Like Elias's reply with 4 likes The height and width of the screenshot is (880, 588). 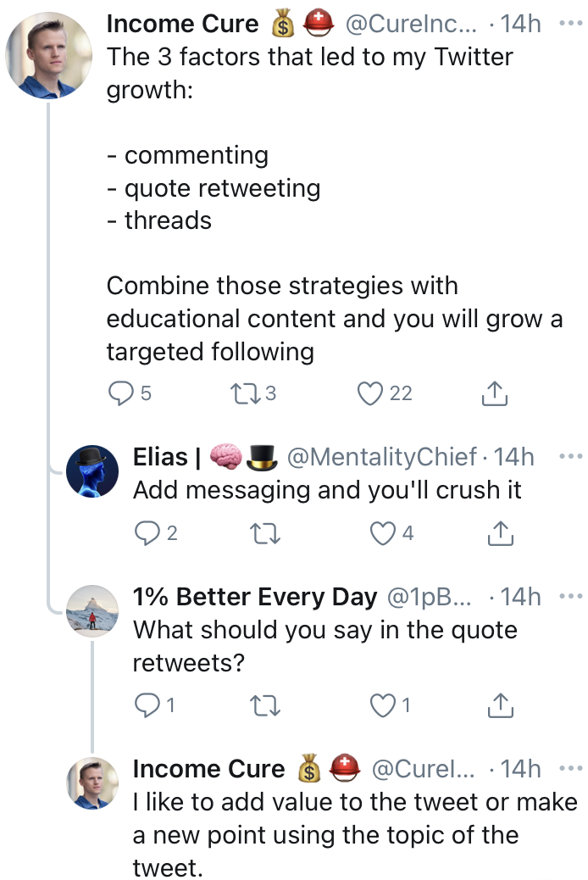point(384,533)
